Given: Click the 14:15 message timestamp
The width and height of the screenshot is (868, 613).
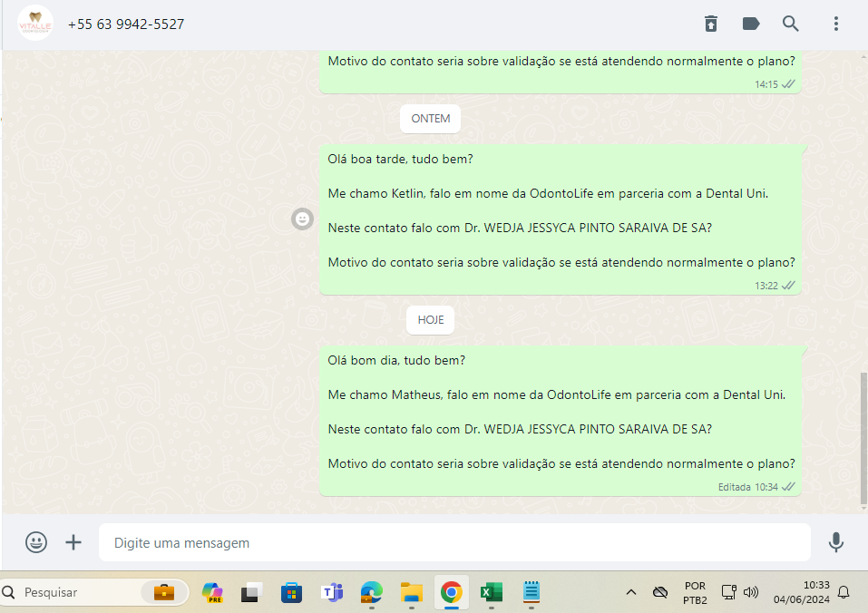Looking at the screenshot, I should 766,84.
